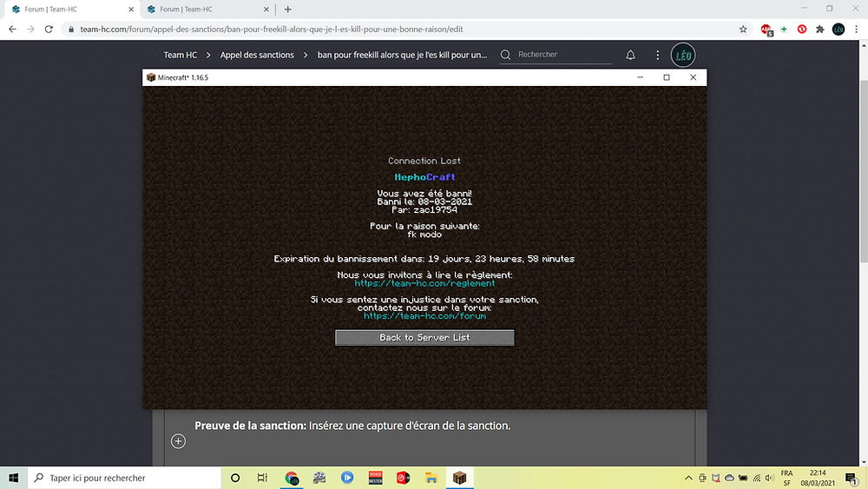
Task: Click the forum search magnifier icon
Action: [x=505, y=55]
